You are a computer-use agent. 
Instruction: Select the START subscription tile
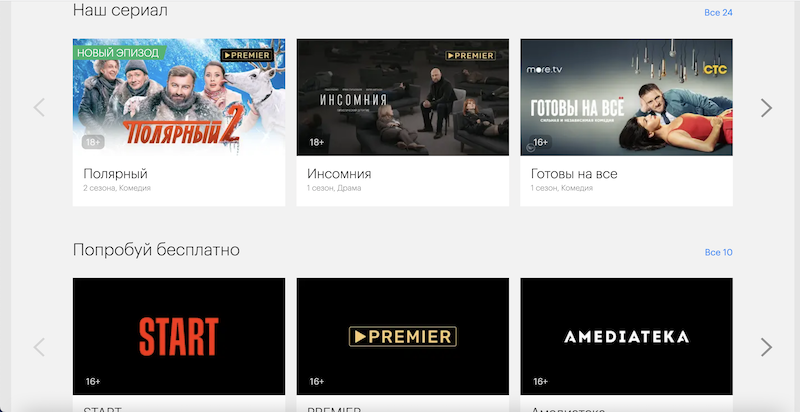[179, 337]
